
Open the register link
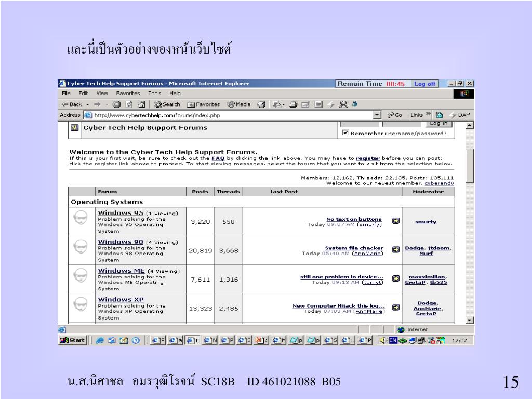[368, 158]
